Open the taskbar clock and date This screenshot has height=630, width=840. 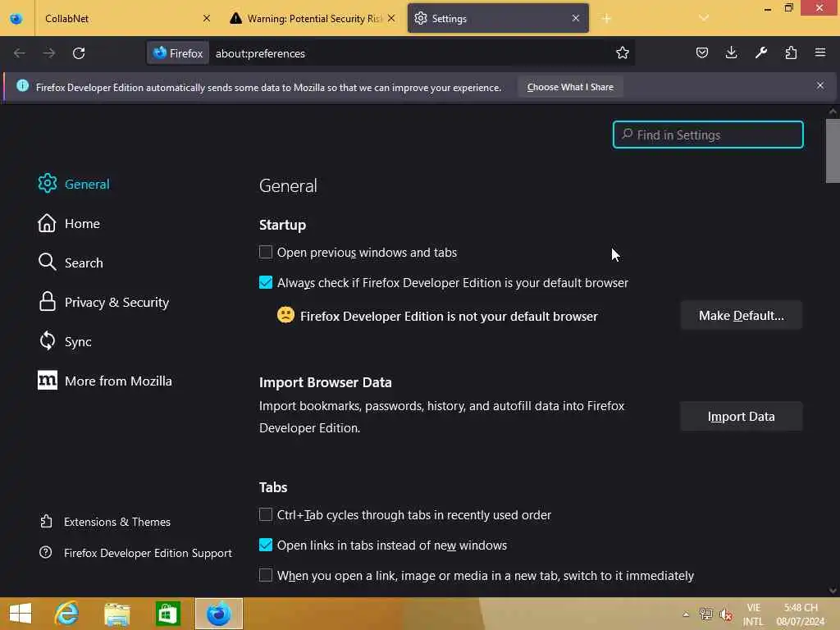click(x=801, y=614)
